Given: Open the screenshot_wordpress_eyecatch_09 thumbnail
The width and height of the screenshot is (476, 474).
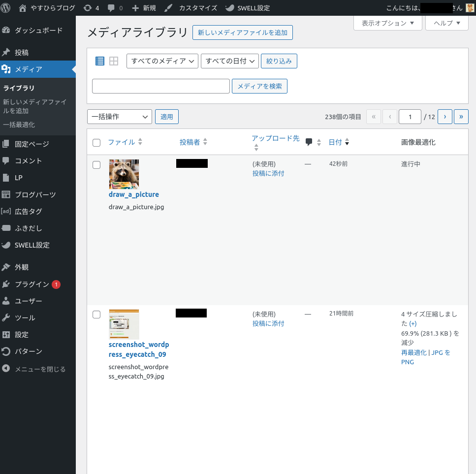Looking at the screenshot, I should [124, 324].
